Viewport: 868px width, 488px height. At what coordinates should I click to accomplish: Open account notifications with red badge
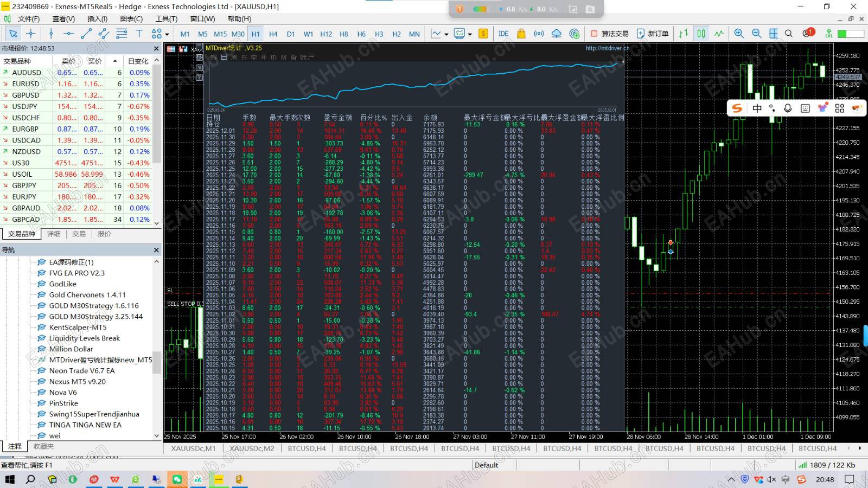808,33
